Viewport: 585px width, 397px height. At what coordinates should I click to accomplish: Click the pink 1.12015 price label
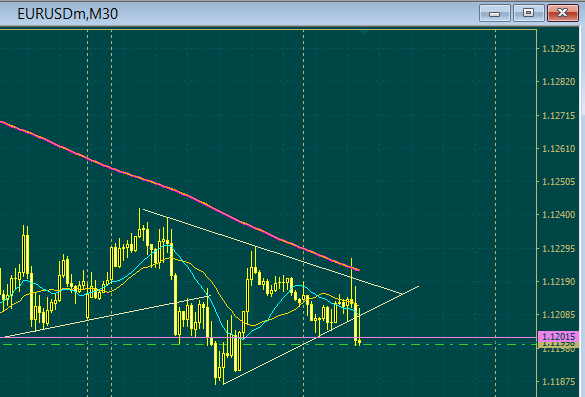point(558,337)
